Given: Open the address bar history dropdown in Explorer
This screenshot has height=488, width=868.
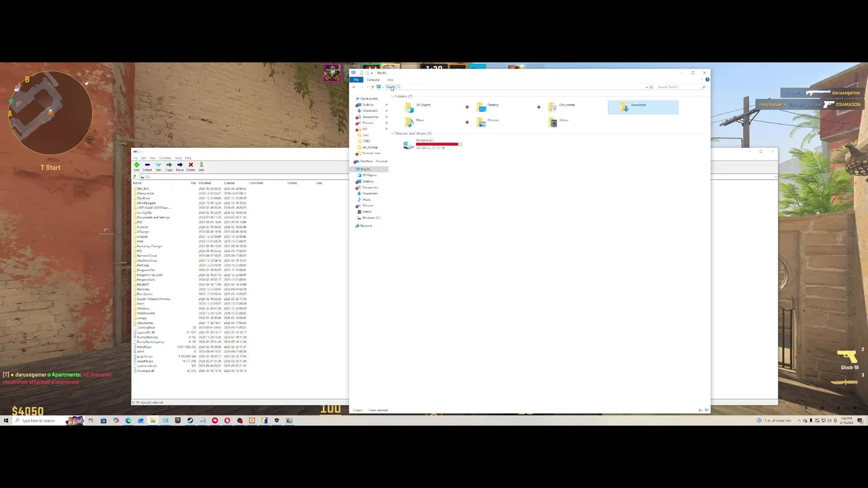Looking at the screenshot, I should [x=647, y=87].
